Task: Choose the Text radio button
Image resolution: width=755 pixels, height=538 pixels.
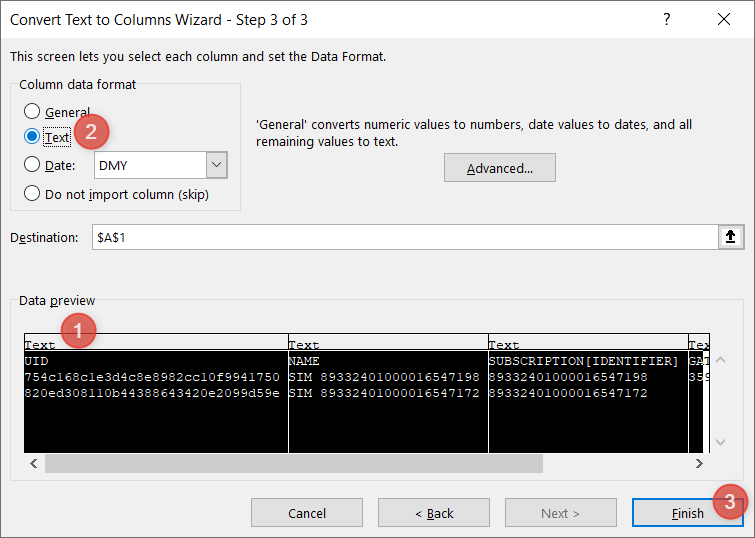Action: 33,137
